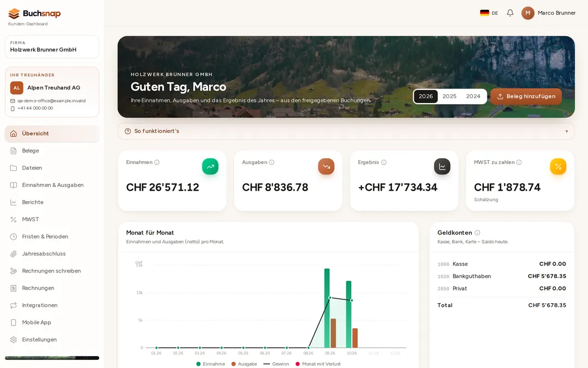Toggle Gewinn line in chart legend

[x=277, y=364]
